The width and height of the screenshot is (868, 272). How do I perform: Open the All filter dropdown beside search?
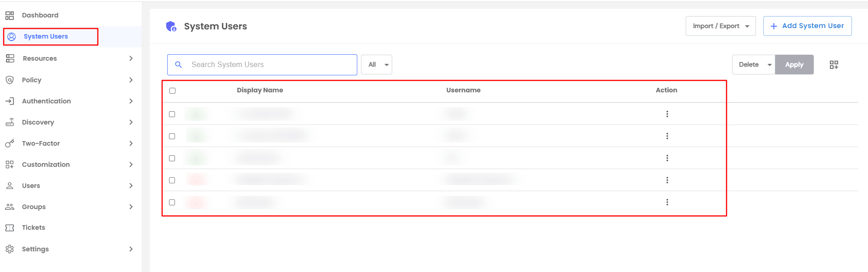[376, 64]
